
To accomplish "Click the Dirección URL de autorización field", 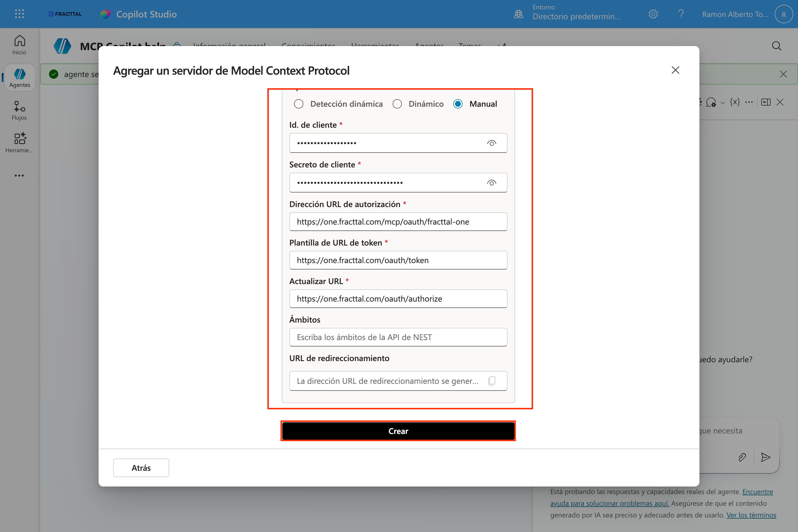I will coord(398,222).
